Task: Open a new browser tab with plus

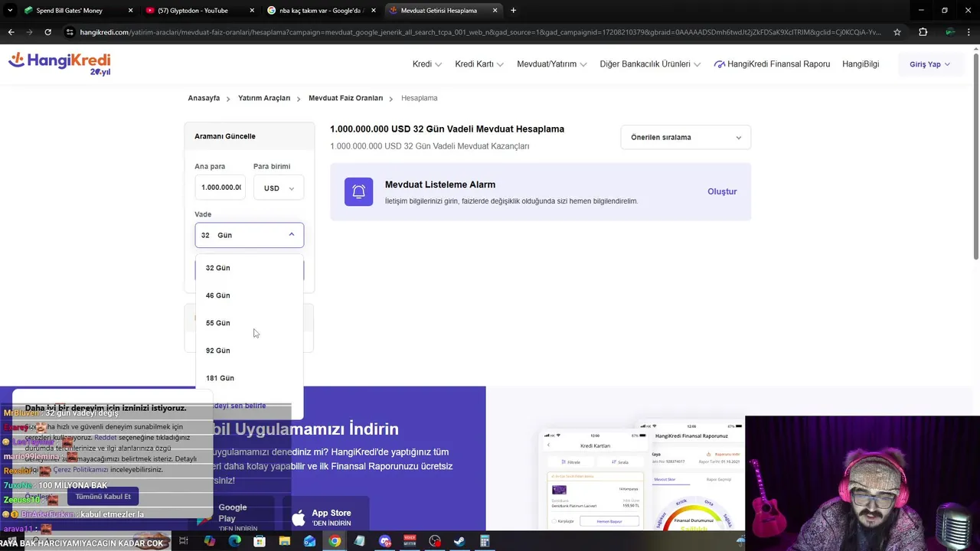Action: 513,10
